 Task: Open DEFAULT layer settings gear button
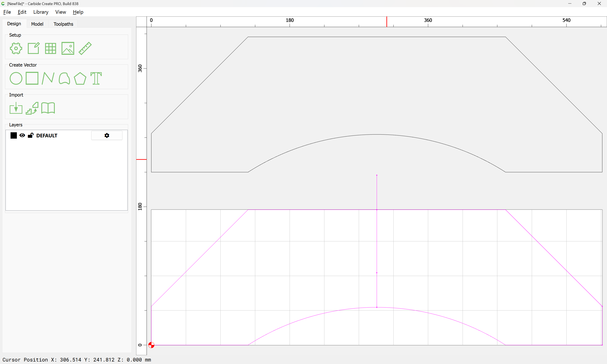click(x=107, y=135)
